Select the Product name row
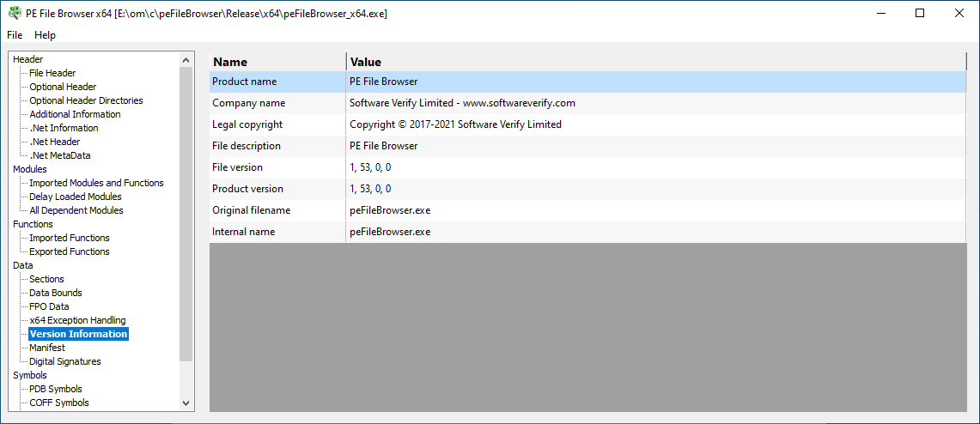The height and width of the screenshot is (424, 980). pyautogui.click(x=588, y=82)
